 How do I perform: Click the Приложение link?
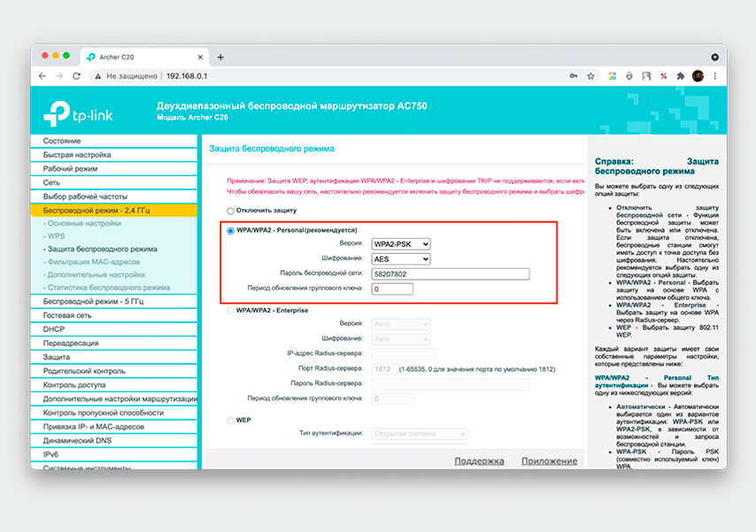point(549,461)
